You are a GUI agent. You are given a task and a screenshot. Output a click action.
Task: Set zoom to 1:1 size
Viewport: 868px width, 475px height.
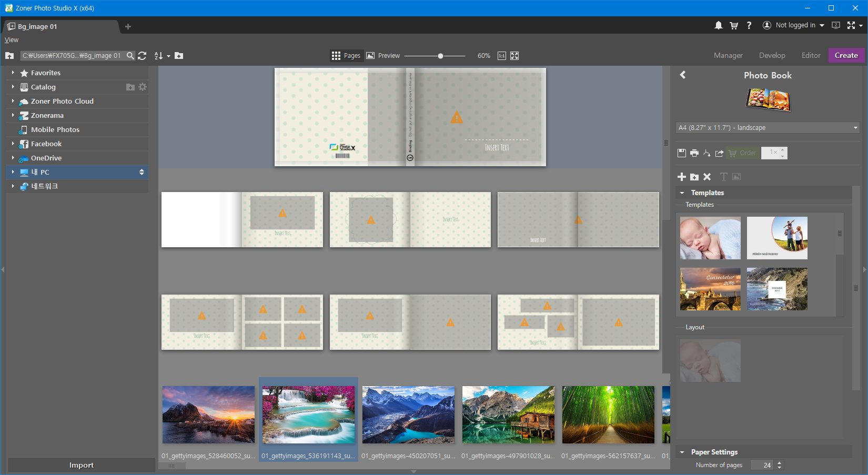[x=502, y=56]
